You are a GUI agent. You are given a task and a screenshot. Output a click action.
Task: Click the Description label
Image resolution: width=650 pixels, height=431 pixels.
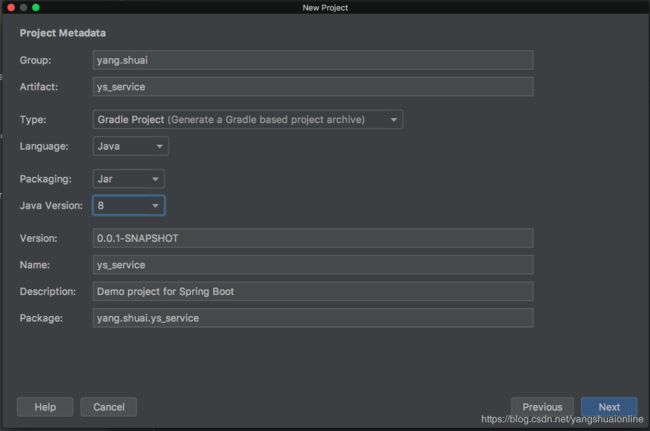click(x=48, y=292)
